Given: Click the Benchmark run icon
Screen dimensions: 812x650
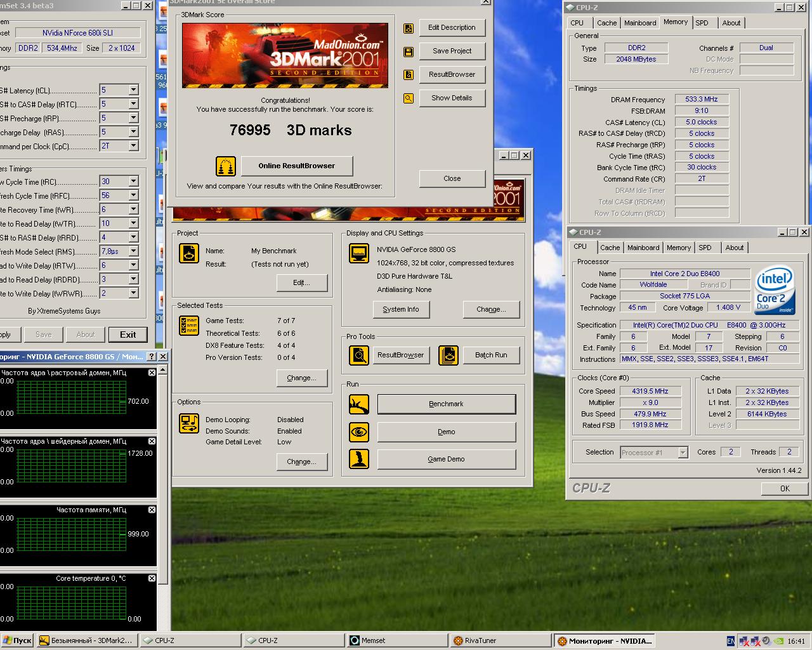Looking at the screenshot, I should (359, 404).
